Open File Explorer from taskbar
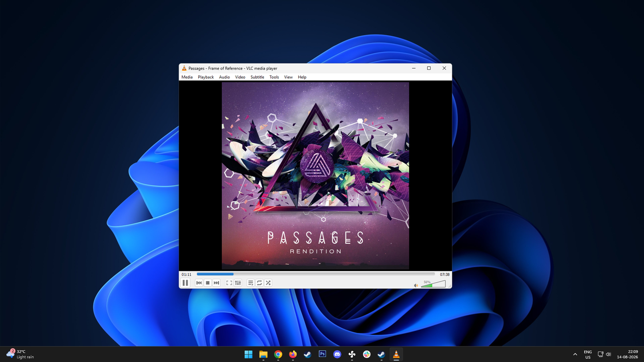Image resolution: width=644 pixels, height=362 pixels. pyautogui.click(x=263, y=354)
